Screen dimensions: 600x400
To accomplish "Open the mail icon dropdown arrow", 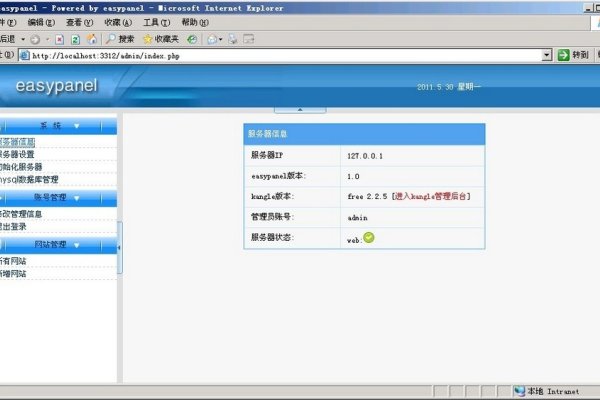I will [220, 39].
